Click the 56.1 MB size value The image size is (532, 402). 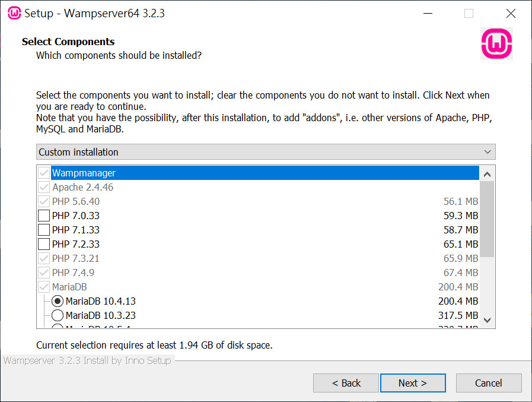click(461, 201)
